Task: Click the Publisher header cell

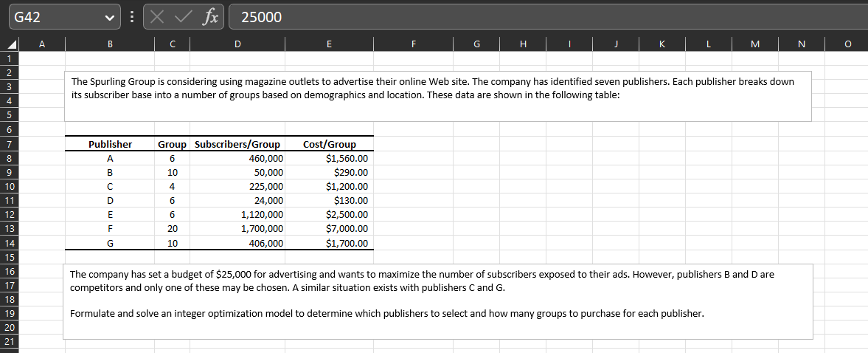Action: (110, 144)
